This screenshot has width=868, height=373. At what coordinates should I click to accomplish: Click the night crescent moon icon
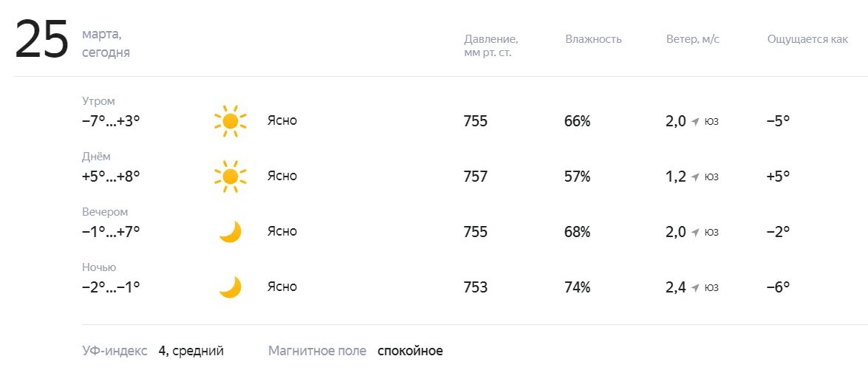pos(230,287)
